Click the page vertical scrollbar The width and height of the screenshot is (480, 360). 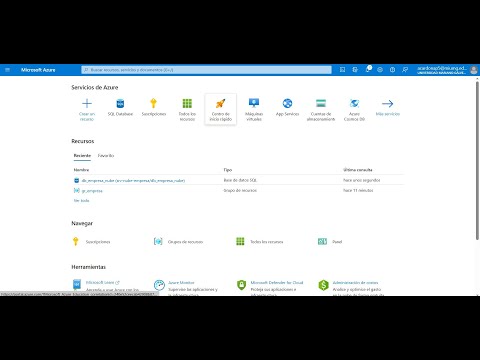[x=477, y=160]
